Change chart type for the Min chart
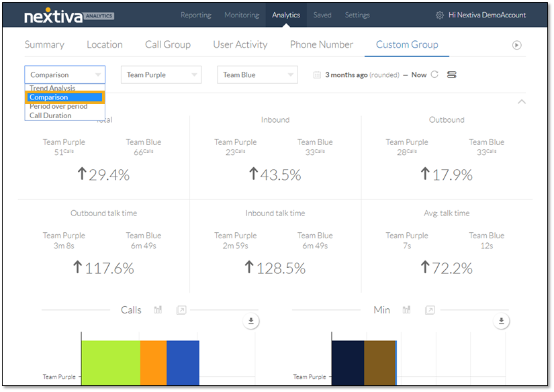This screenshot has width=554, height=392. coord(407,310)
